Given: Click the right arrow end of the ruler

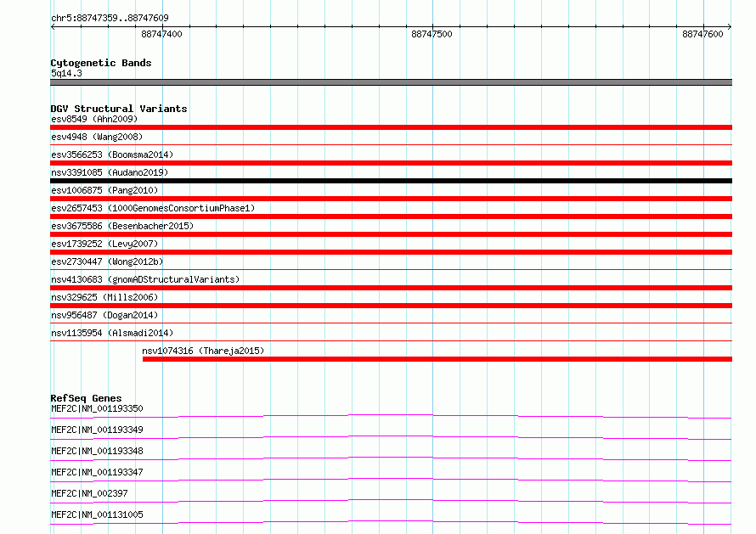Looking at the screenshot, I should pos(730,27).
